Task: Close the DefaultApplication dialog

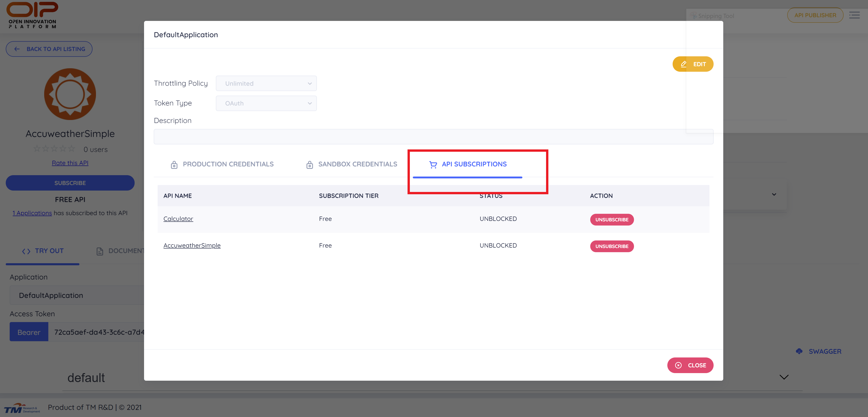Action: (690, 365)
